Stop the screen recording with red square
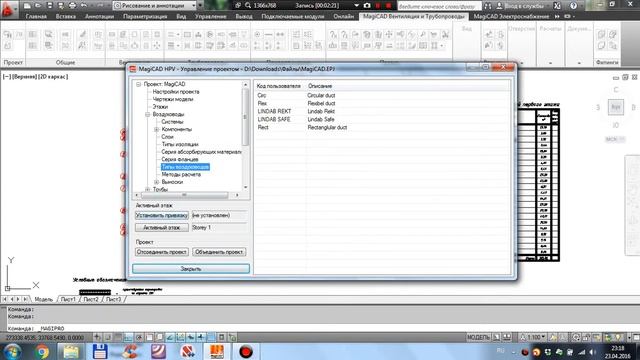The height and width of the screenshot is (360, 640). 389,6
